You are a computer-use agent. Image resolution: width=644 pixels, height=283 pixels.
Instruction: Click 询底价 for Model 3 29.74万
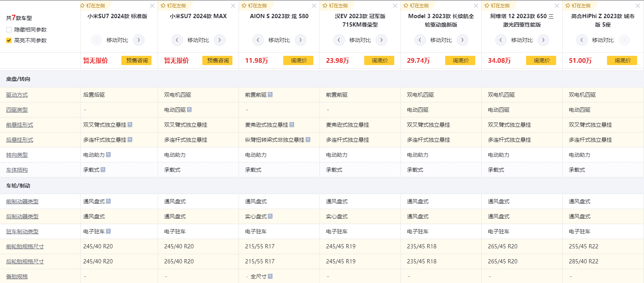coord(460,60)
